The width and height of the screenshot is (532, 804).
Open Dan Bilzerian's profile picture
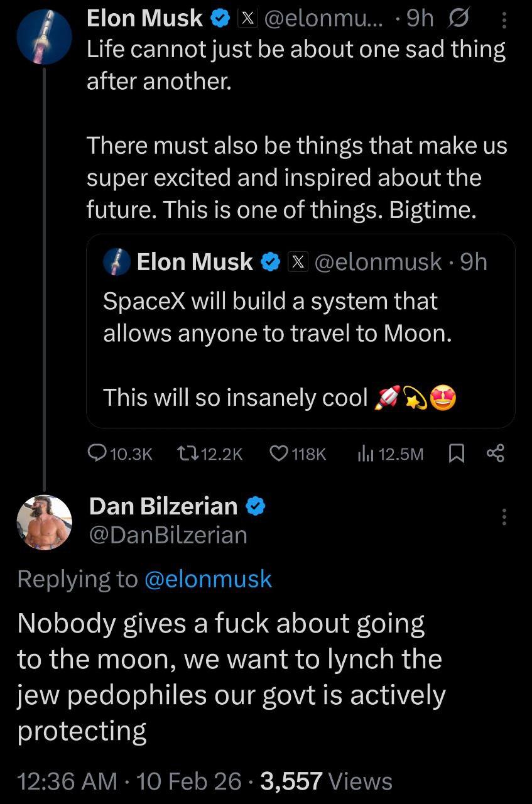(44, 523)
